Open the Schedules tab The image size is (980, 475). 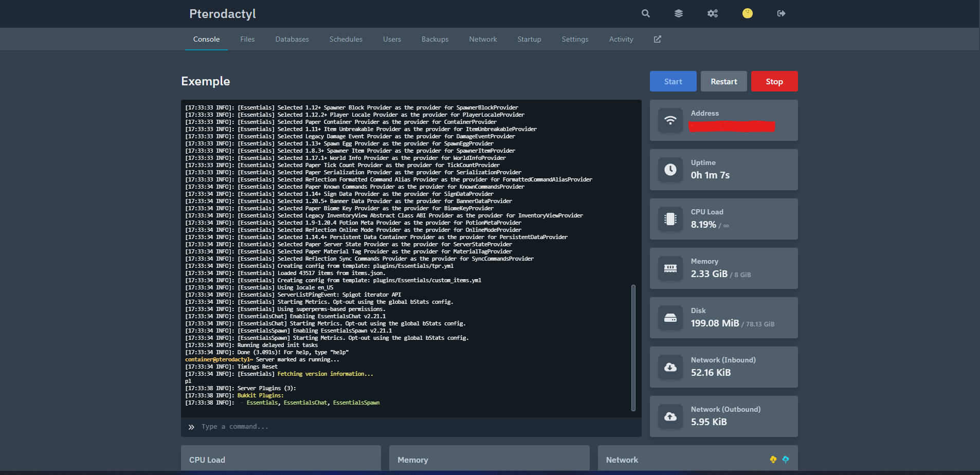[346, 39]
